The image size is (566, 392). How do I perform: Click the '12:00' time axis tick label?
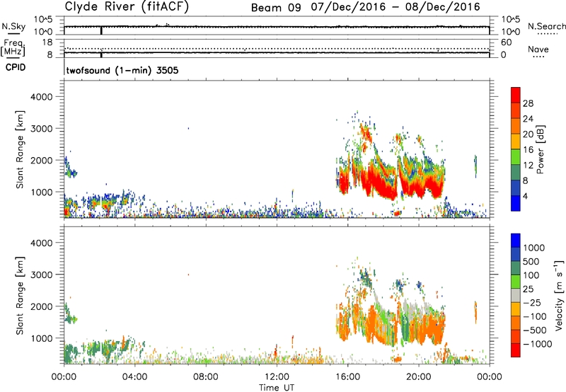point(277,377)
